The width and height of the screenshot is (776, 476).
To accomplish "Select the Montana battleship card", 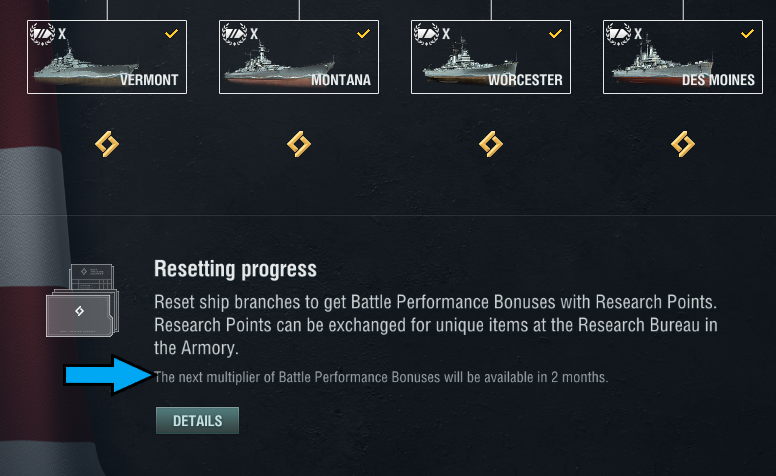I will [x=299, y=62].
